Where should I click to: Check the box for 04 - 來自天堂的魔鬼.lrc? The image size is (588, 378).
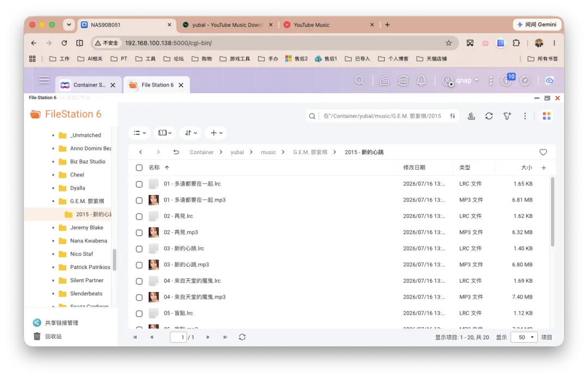pos(139,281)
